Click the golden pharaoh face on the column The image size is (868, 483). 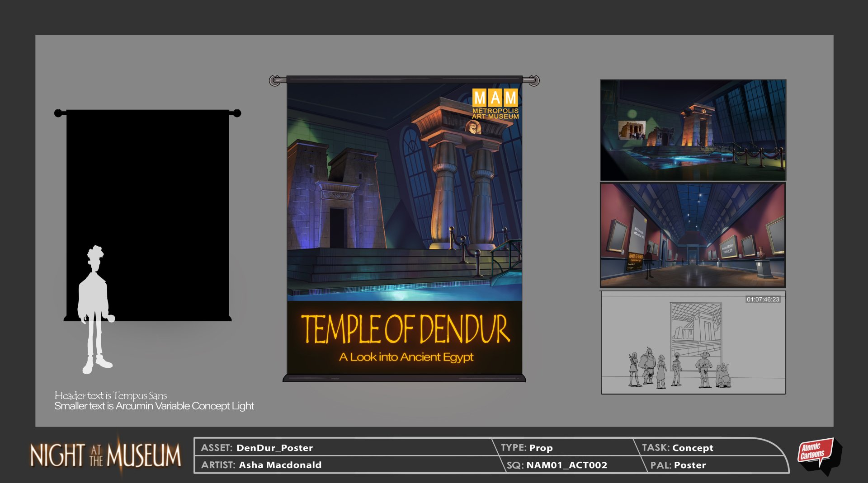(473, 128)
